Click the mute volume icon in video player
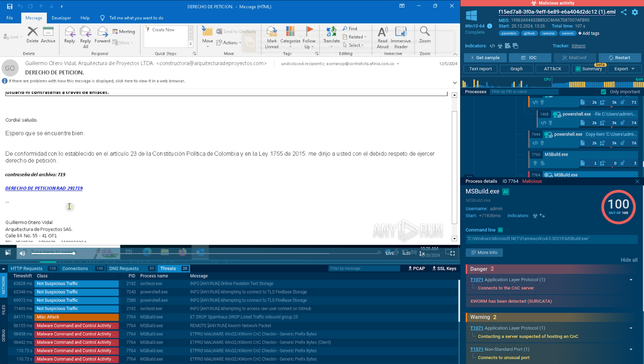 point(23,253)
